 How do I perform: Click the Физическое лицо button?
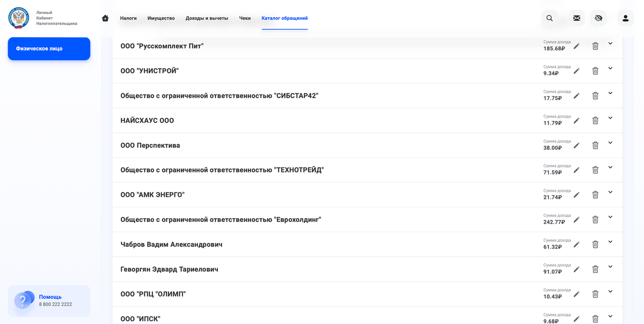(49, 48)
